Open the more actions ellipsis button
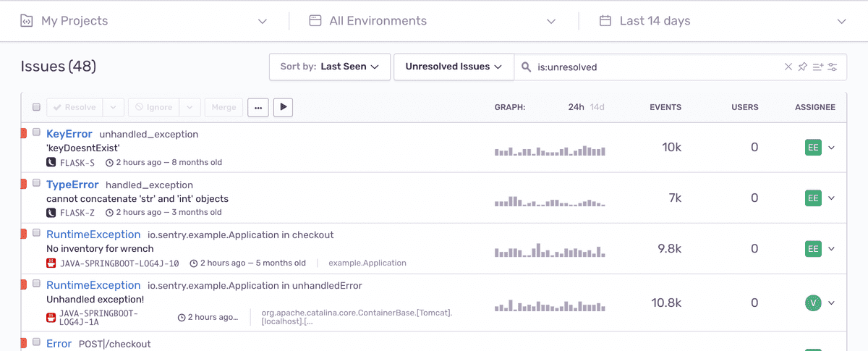 pyautogui.click(x=258, y=107)
